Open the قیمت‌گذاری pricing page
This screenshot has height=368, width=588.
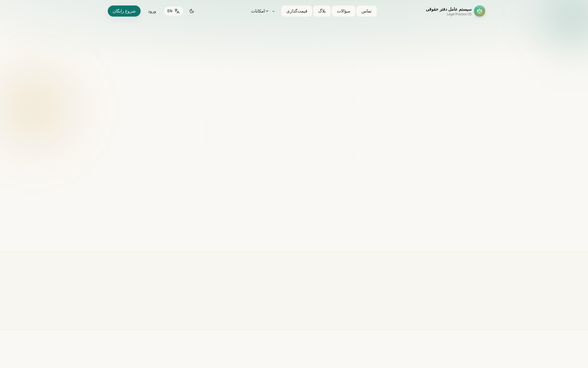(296, 11)
